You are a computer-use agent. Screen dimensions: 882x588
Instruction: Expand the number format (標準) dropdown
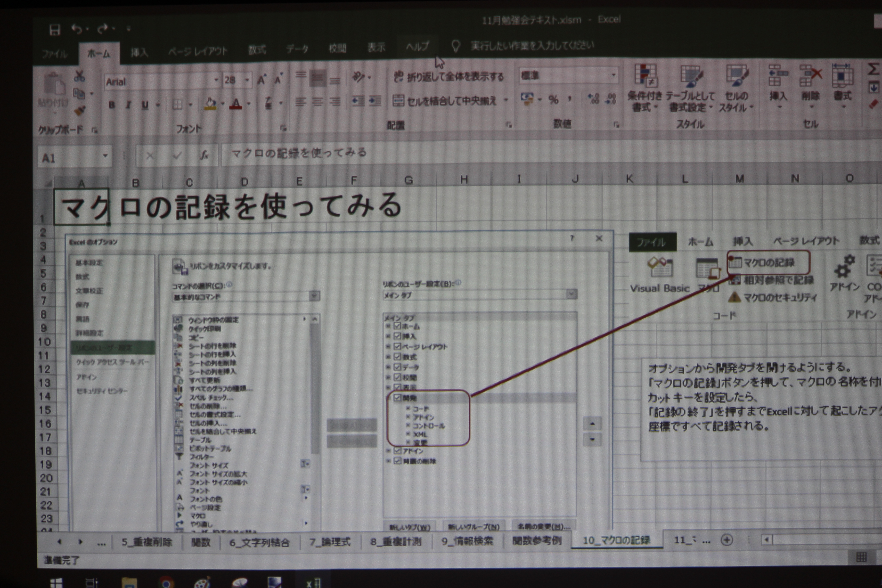[x=613, y=75]
